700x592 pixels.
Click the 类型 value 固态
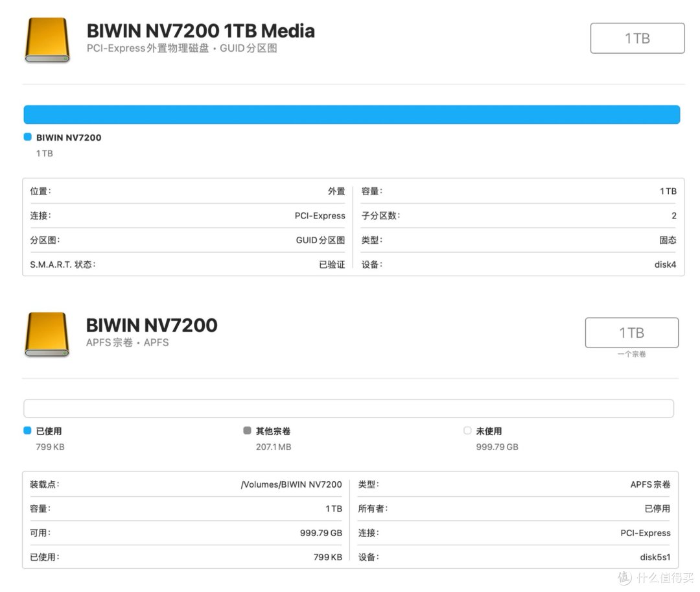click(x=668, y=240)
